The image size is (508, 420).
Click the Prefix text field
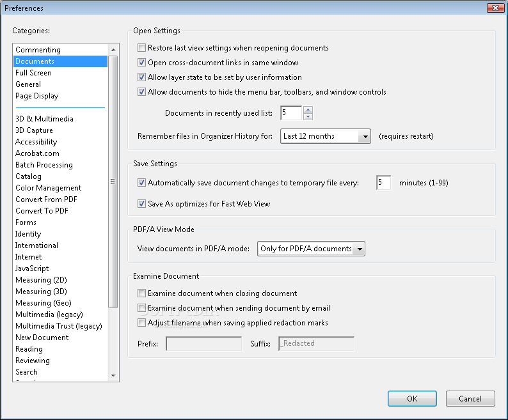[204, 343]
